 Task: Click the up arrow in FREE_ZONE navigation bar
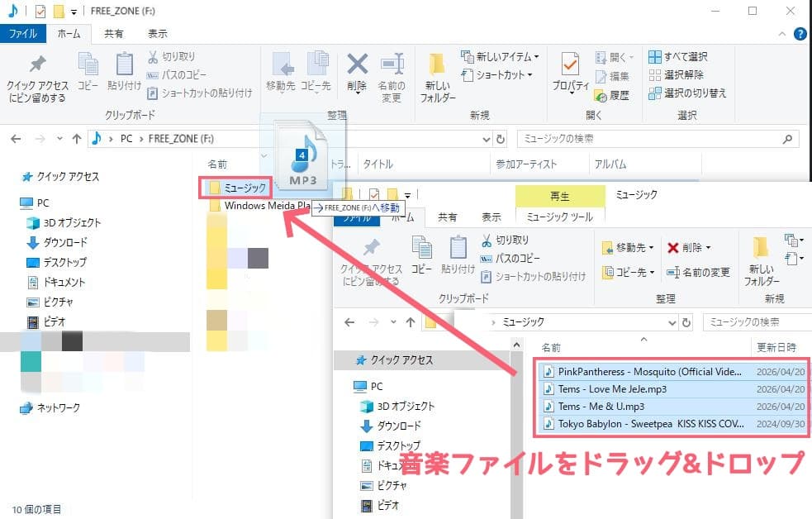pos(77,139)
